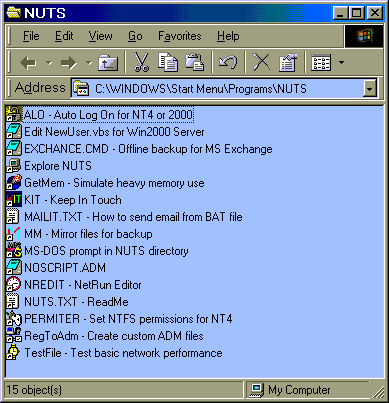The height and width of the screenshot is (403, 389).
Task: Click the Cut scissors icon
Action: point(141,62)
